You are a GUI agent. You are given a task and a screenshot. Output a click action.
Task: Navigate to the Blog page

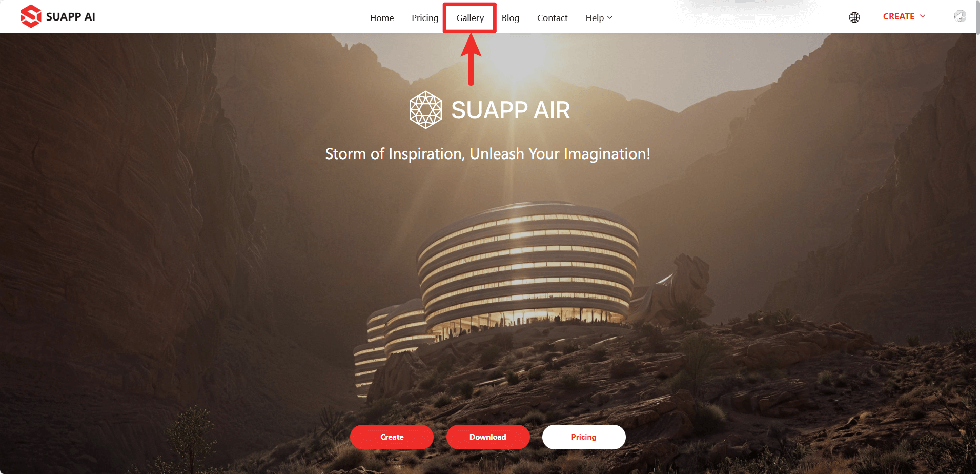click(x=511, y=18)
